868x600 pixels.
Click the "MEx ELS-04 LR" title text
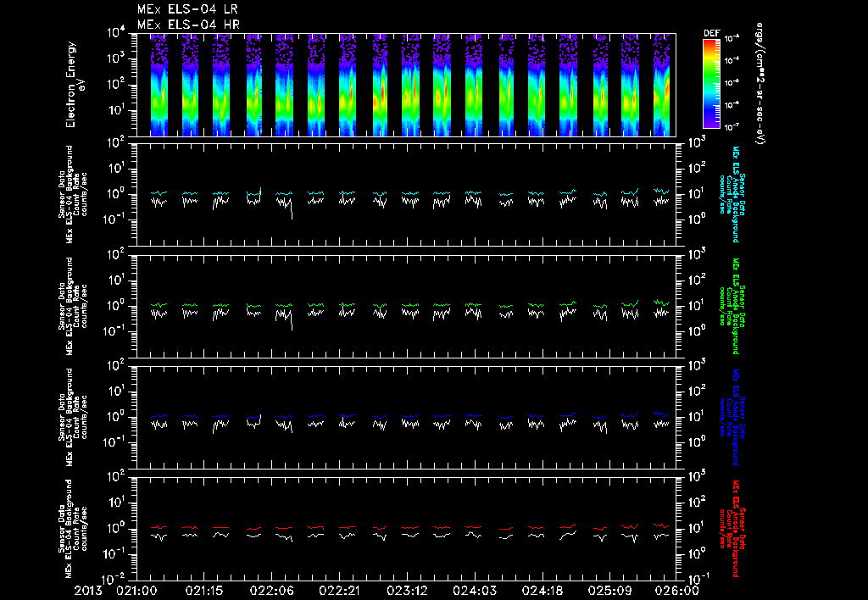tap(187, 9)
